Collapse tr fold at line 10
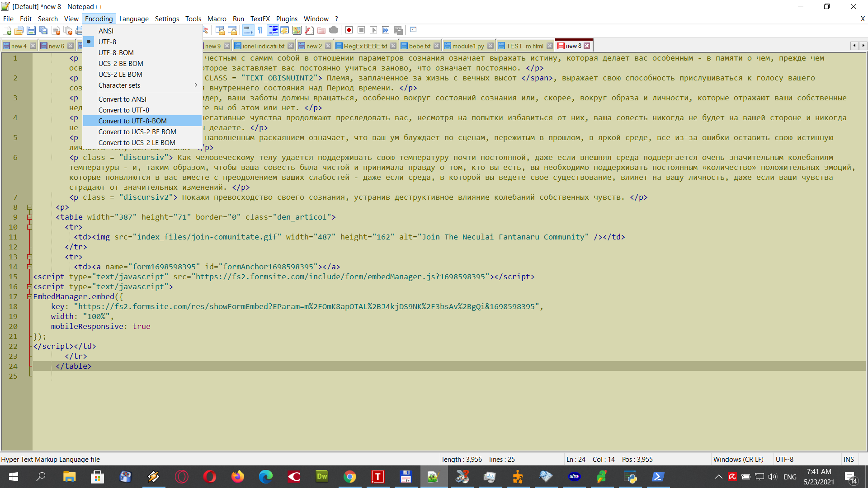Screen dimensions: 868x488 tap(29, 227)
